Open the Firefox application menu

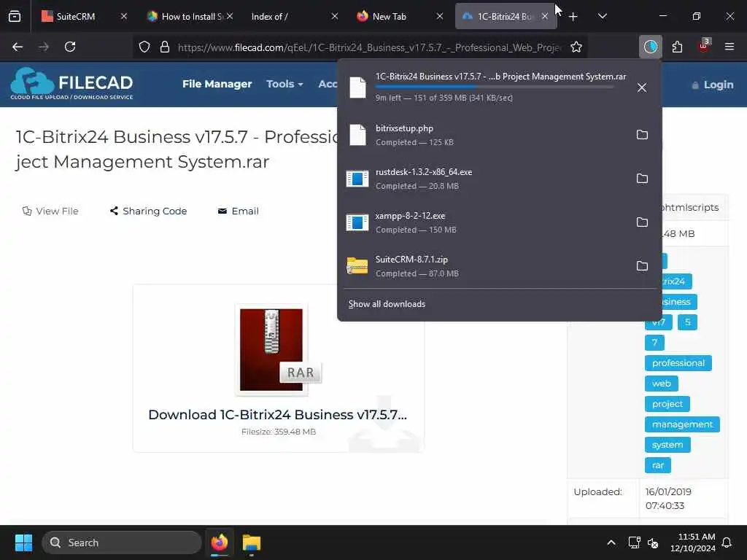[x=729, y=47]
